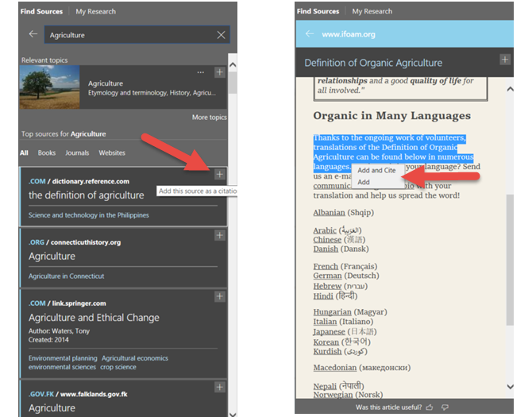Open Norwegian translation link
The image size is (532, 417).
pos(333,395)
